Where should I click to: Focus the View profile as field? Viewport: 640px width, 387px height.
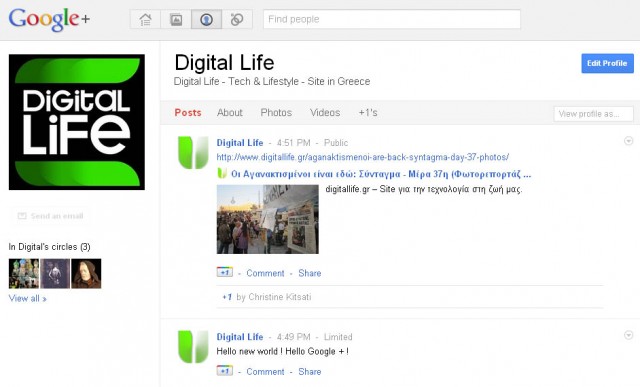(x=593, y=114)
